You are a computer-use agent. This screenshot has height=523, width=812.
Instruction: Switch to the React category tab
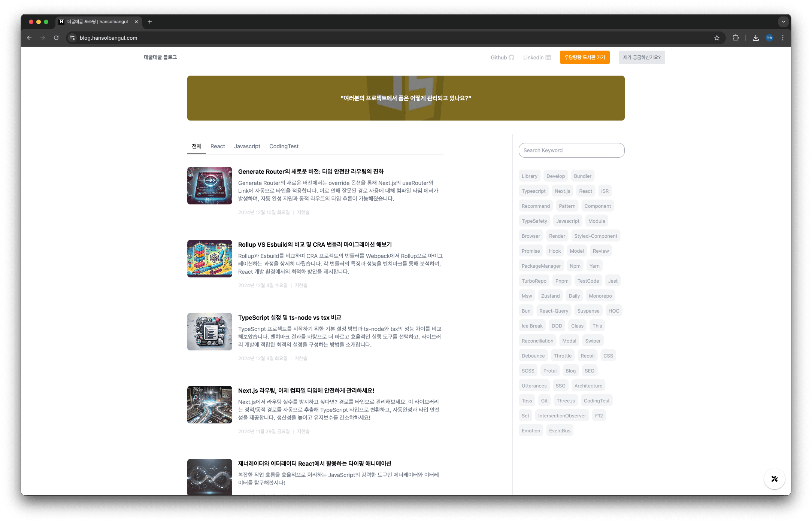pos(218,146)
